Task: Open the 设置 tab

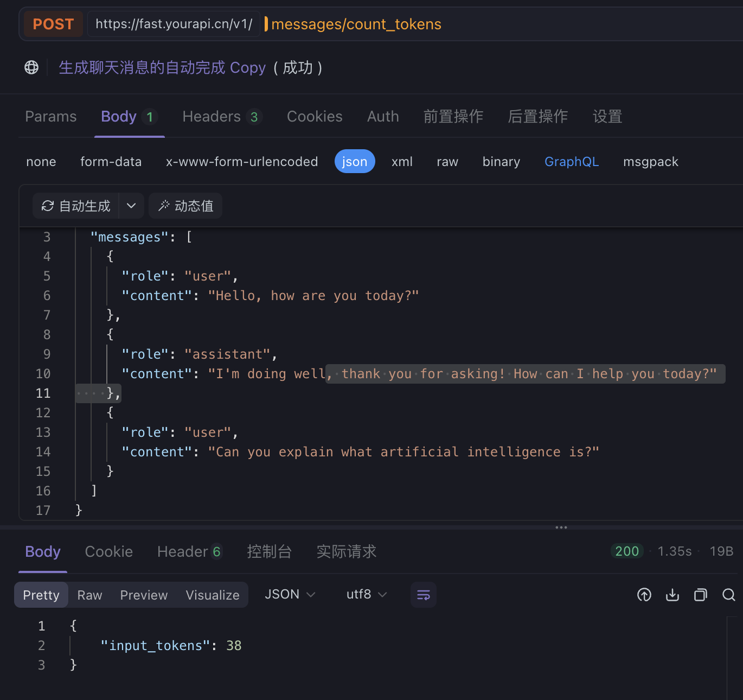Action: 607,117
